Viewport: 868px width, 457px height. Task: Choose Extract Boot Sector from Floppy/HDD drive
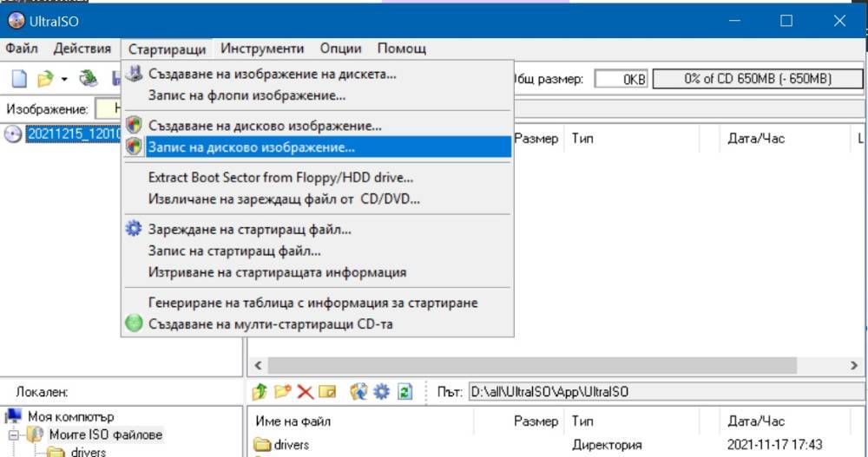coord(317,178)
